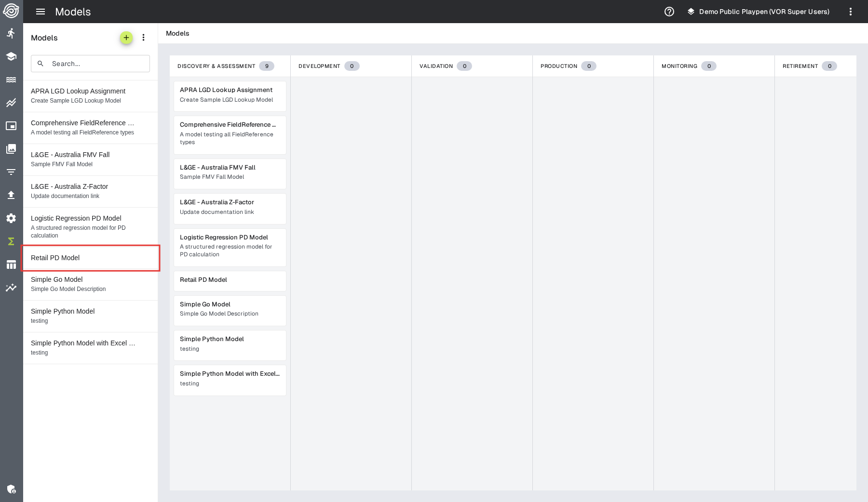Open L&GE - Australia Z-Factor kanban card

(230, 208)
